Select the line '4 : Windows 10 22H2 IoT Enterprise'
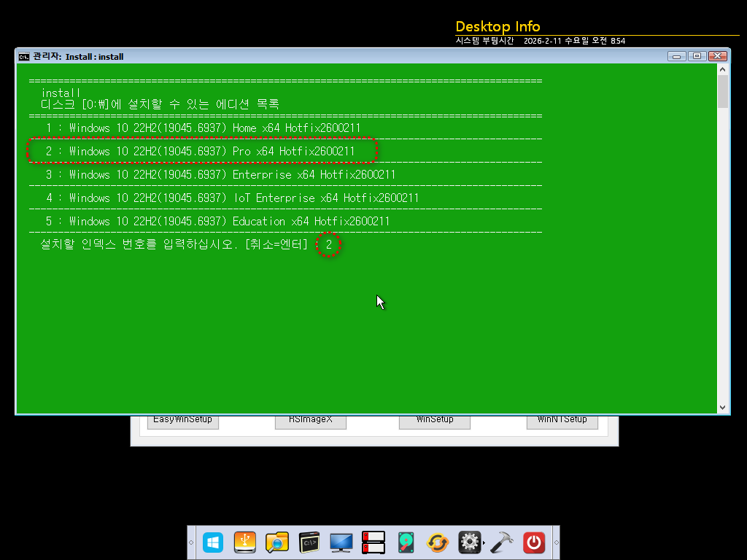The height and width of the screenshot is (560, 747). click(232, 198)
